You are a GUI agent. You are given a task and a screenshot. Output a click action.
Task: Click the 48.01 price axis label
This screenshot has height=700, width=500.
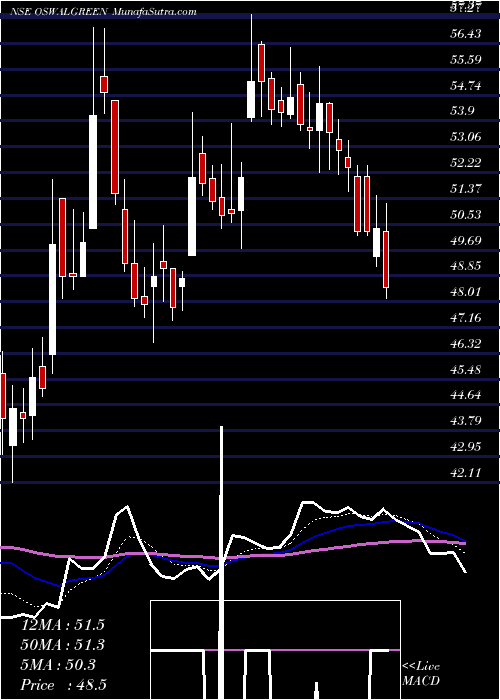[x=466, y=292]
